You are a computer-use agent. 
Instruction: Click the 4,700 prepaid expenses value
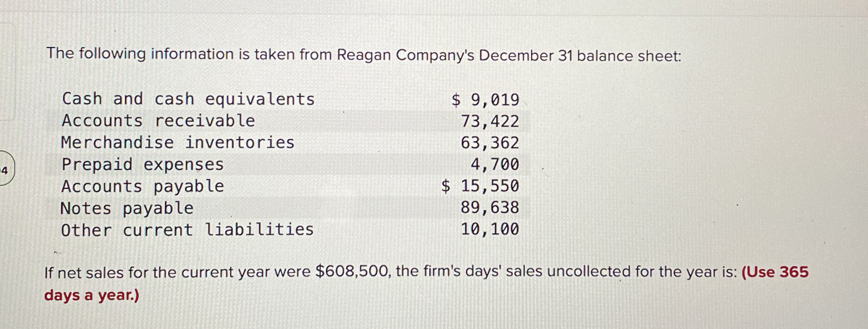(495, 164)
